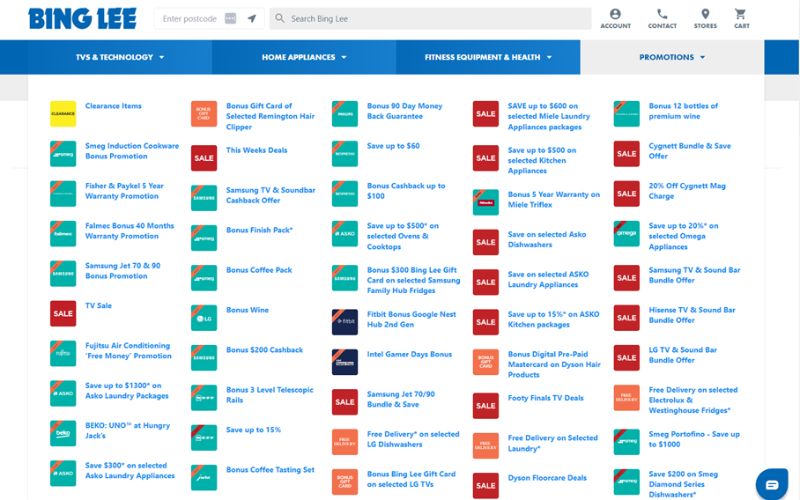Open LG TV & Sound Bar Bundle Offer

pyautogui.click(x=683, y=355)
